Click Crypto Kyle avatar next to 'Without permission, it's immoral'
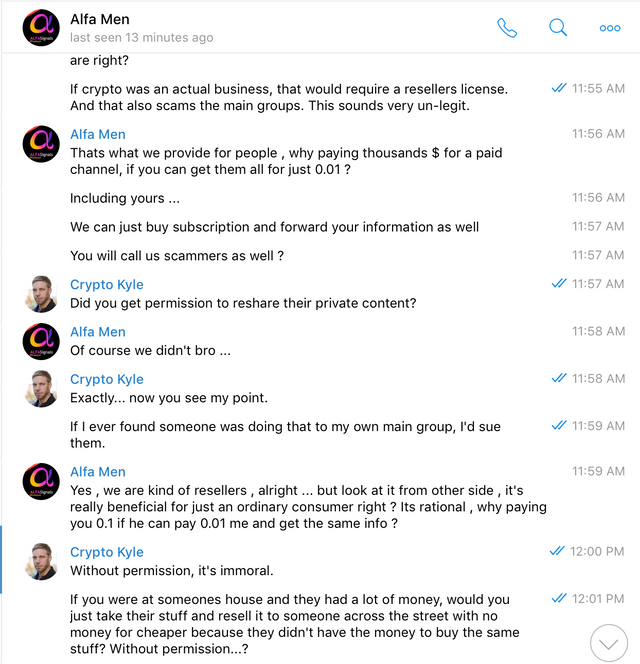 tap(41, 562)
